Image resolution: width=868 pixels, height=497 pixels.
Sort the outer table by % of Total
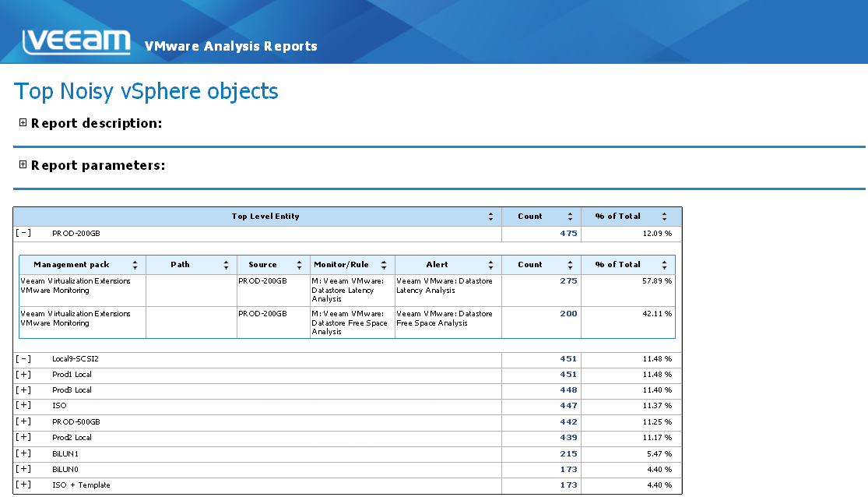tap(664, 217)
